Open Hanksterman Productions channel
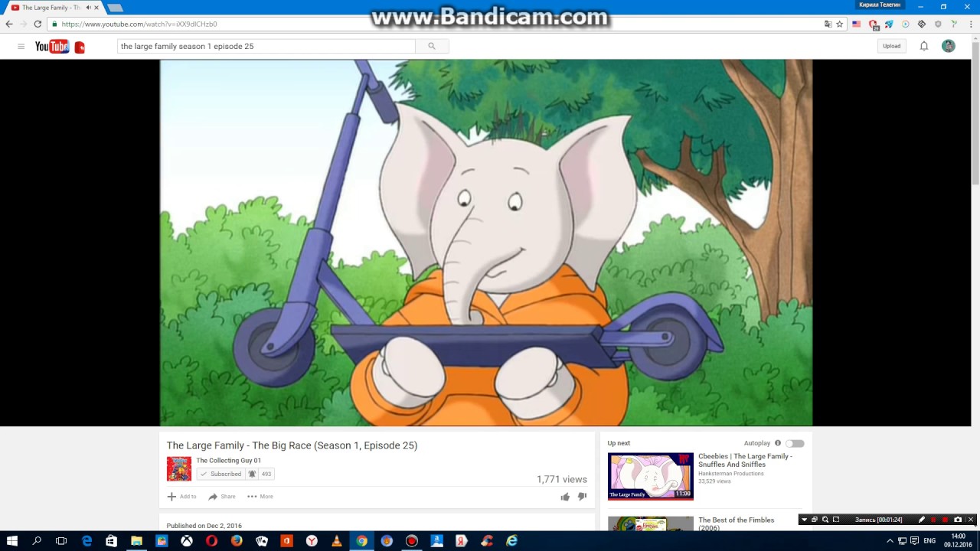 pos(731,474)
